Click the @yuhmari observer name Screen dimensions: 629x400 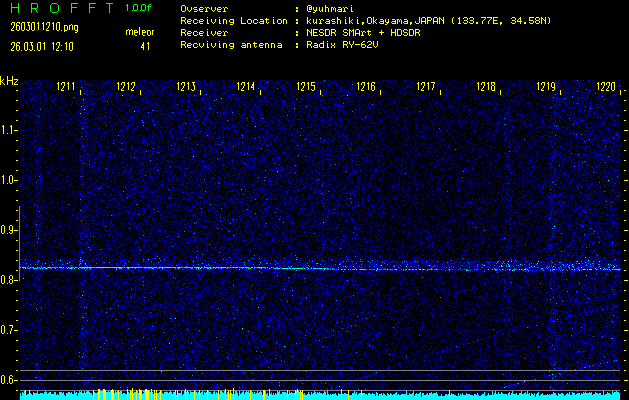tap(335, 8)
